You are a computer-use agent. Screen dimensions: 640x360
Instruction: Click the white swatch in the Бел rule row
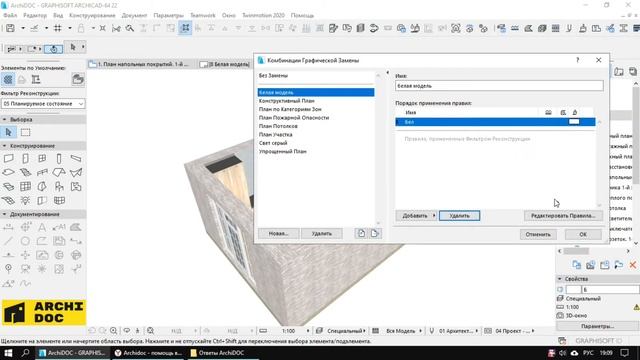(x=574, y=122)
